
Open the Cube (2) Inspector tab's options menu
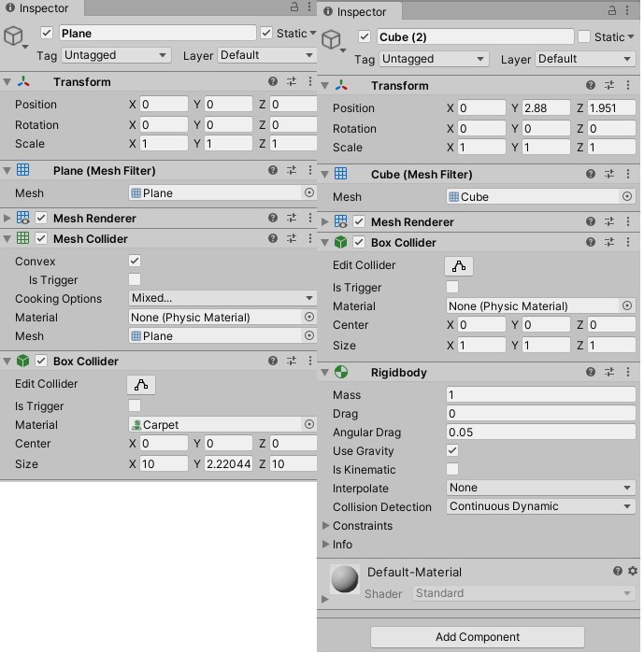[x=627, y=11]
